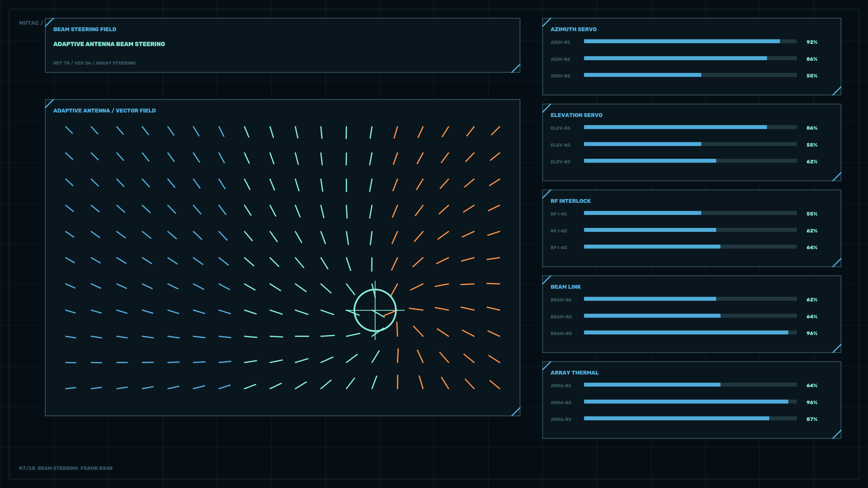
Task: Click the 64% value for RF I-03
Action: pyautogui.click(x=812, y=248)
